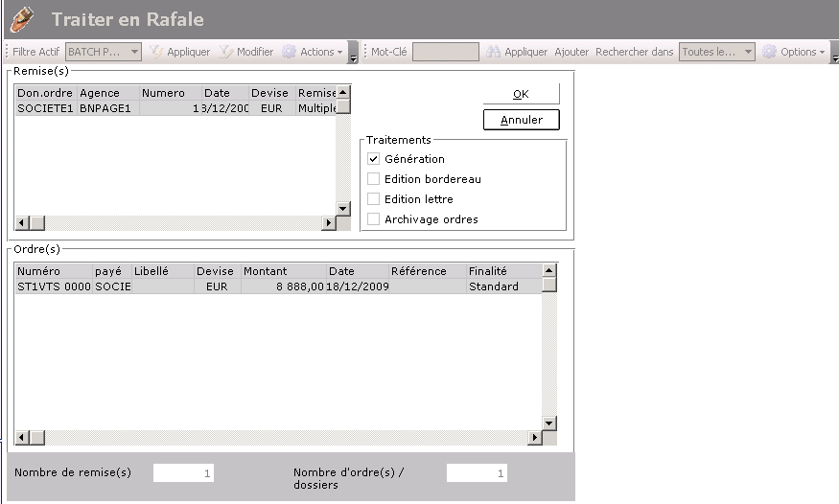Image resolution: width=839 pixels, height=504 pixels.
Task: Enable the Edition bordereau checkbox
Action: [374, 179]
